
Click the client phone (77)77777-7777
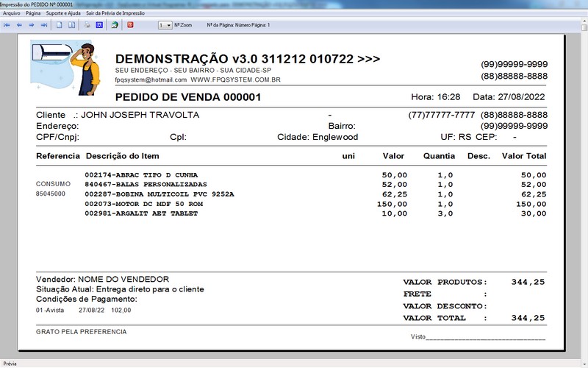[x=442, y=115]
